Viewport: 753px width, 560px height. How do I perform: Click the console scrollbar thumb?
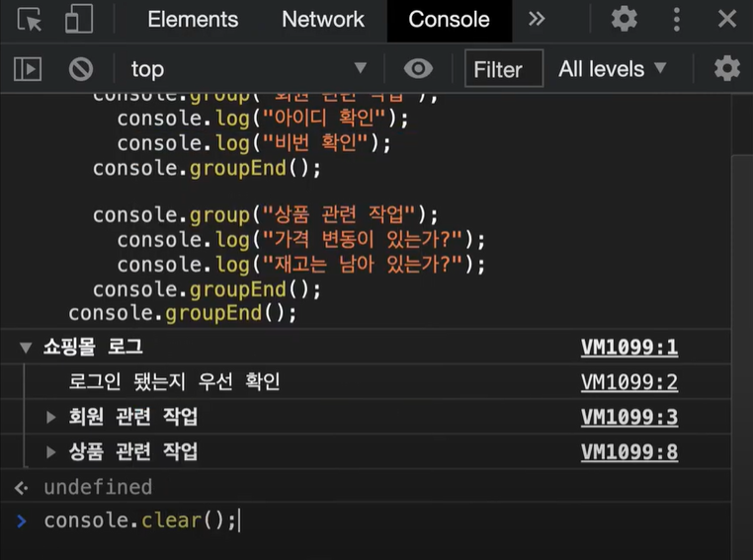[x=742, y=358]
